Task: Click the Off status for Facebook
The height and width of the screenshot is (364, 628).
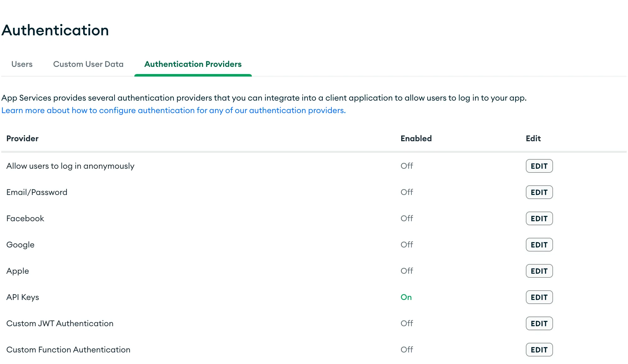Action: 406,218
